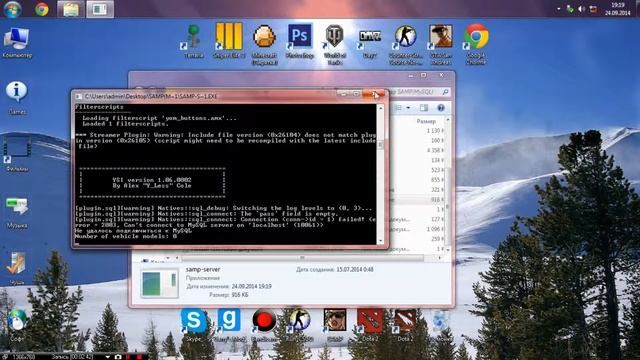Launch the SAMP face icon
The width and height of the screenshot is (640, 360).
335,324
